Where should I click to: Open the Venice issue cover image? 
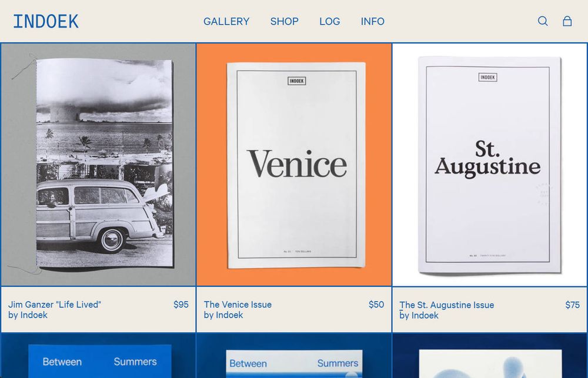click(x=294, y=165)
